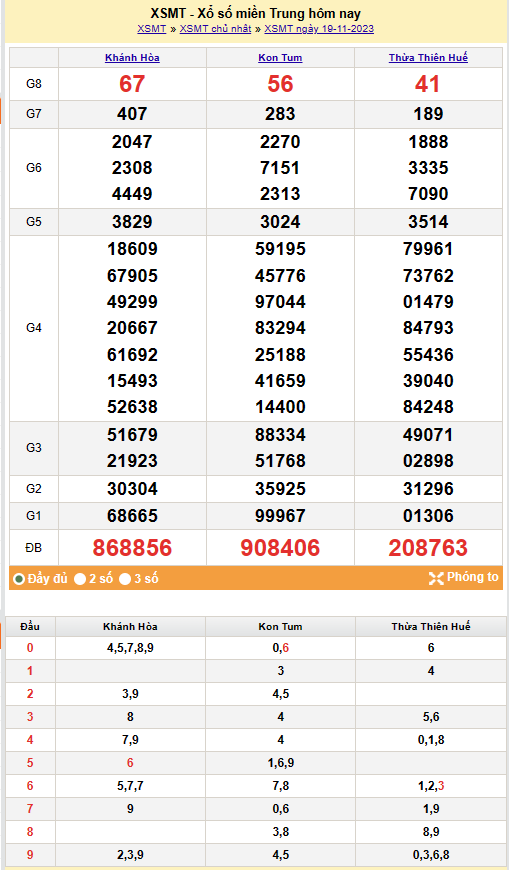
Task: Open the Khánh Hòa province header link
Action: pyautogui.click(x=132, y=58)
